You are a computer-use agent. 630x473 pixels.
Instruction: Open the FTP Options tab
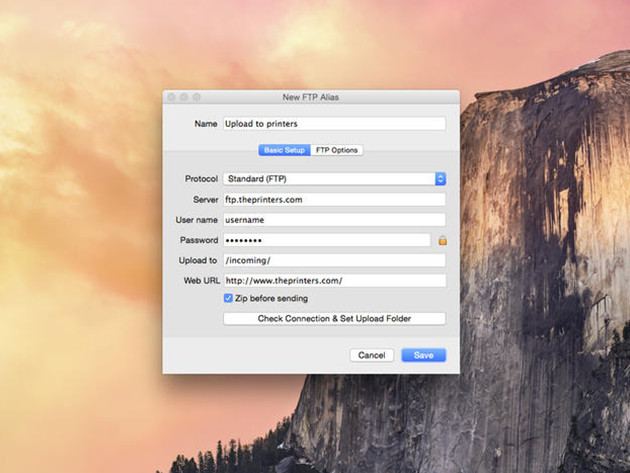(x=337, y=150)
